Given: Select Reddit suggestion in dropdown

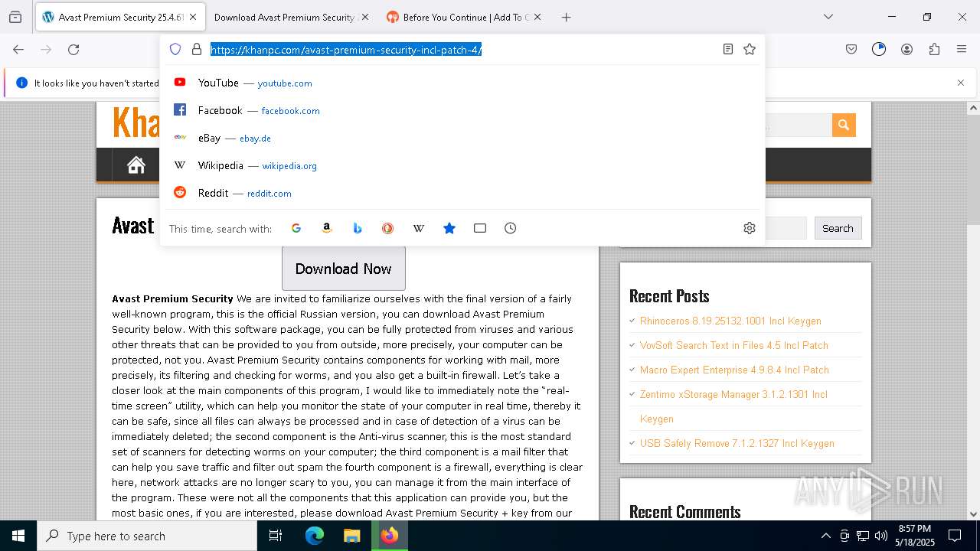Looking at the screenshot, I should [x=462, y=193].
